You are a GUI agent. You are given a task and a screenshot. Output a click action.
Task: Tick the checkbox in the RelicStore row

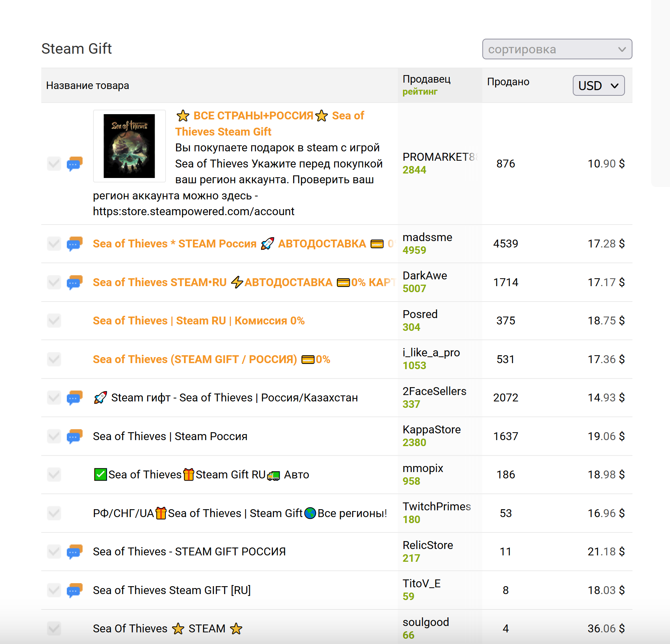pos(54,552)
